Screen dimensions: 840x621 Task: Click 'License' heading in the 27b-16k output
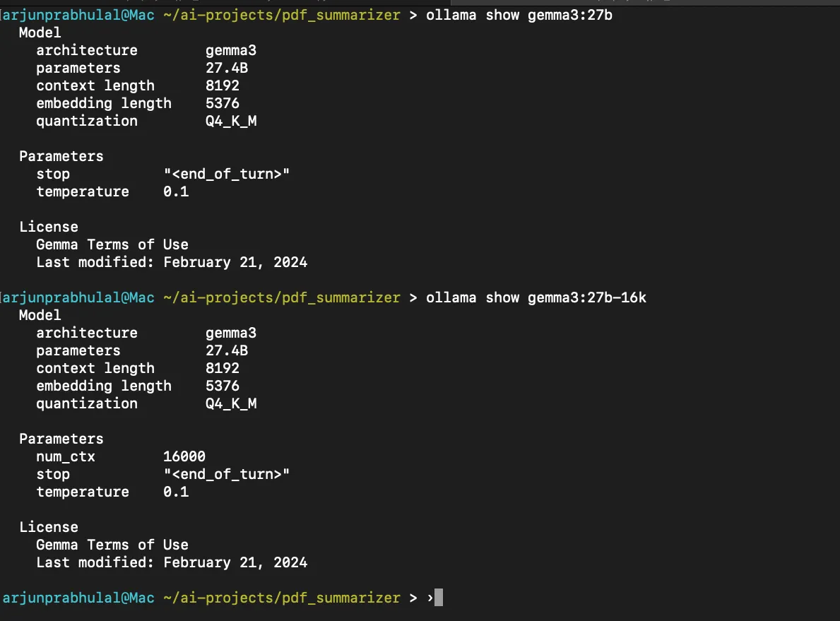[x=49, y=527]
